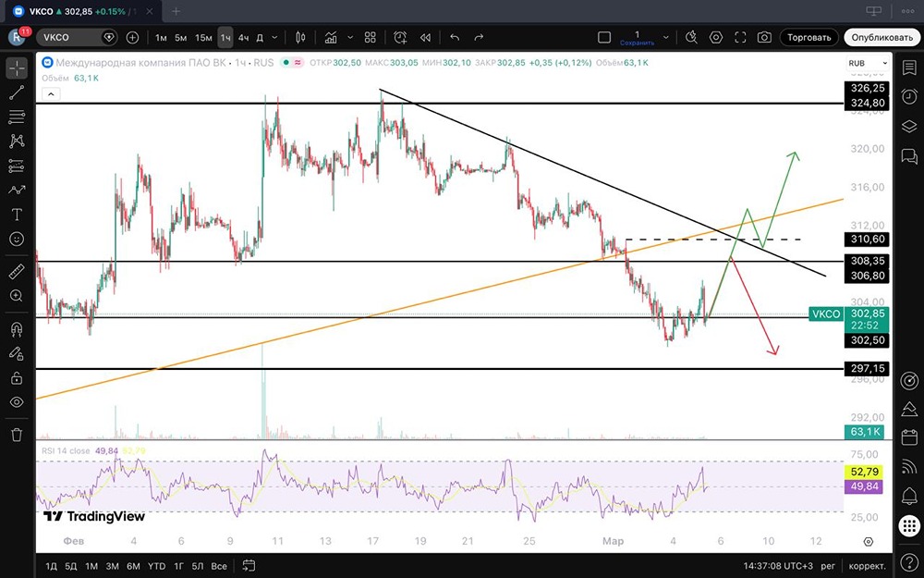Open the layout grid selector square
The image size is (924, 578).
tap(604, 38)
